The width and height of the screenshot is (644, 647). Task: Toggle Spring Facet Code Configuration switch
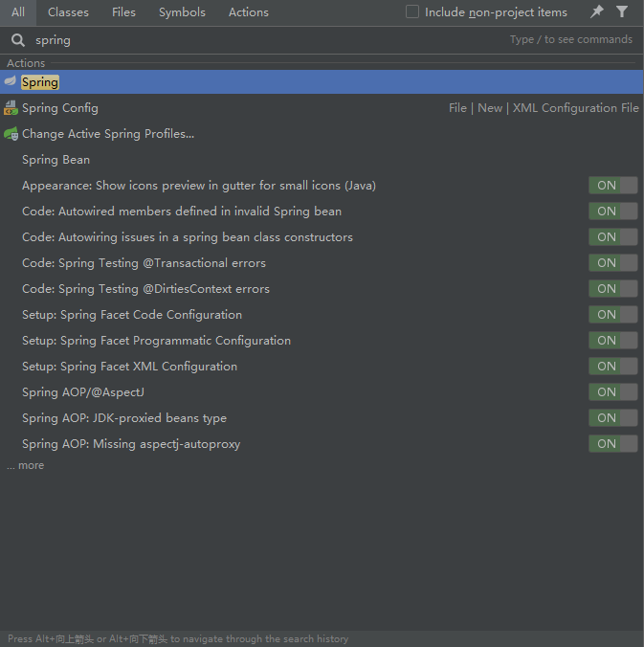click(x=612, y=315)
